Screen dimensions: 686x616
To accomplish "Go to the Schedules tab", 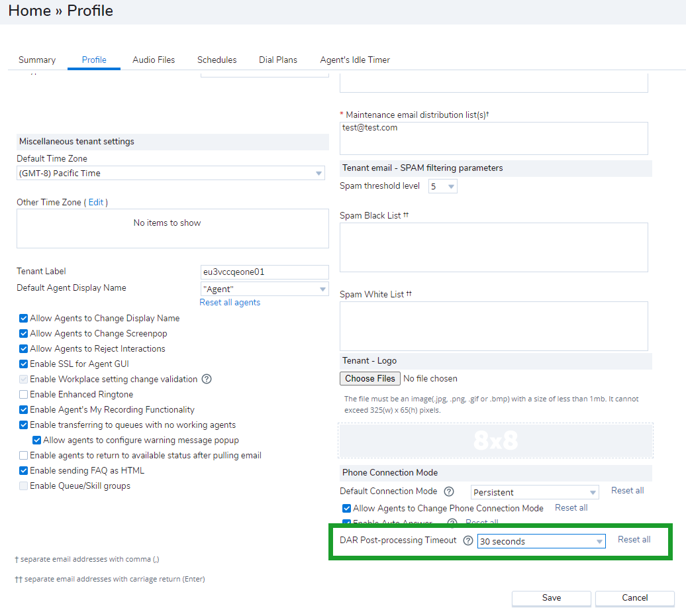I will 217,60.
